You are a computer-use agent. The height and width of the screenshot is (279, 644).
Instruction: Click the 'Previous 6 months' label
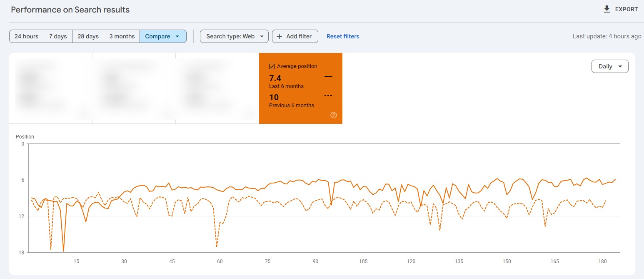[292, 105]
